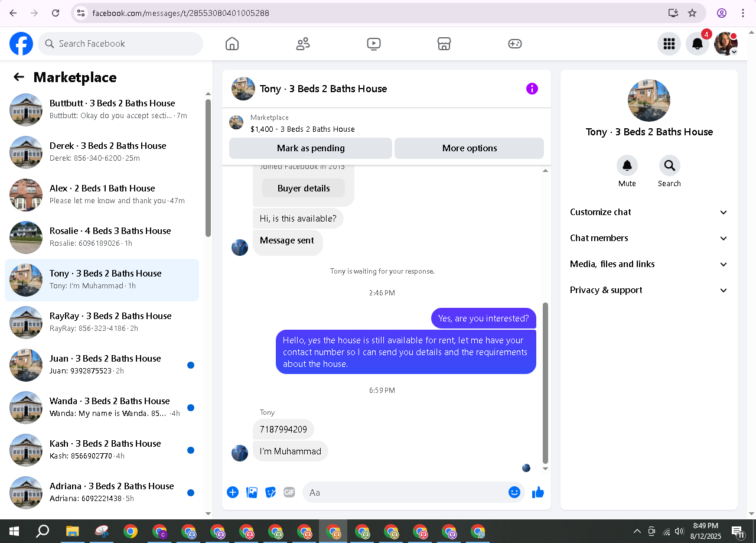Open Buyer details button
Image resolution: width=756 pixels, height=543 pixels.
[x=304, y=188]
